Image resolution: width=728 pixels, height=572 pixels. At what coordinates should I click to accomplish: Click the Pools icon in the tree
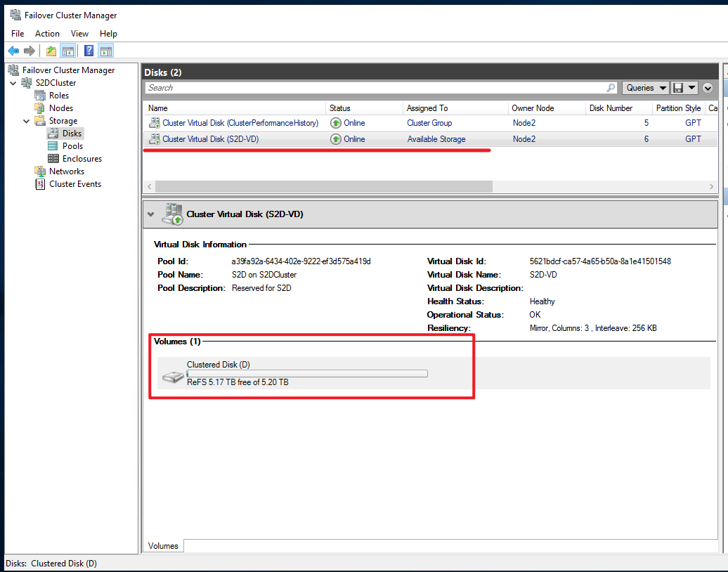(x=53, y=145)
